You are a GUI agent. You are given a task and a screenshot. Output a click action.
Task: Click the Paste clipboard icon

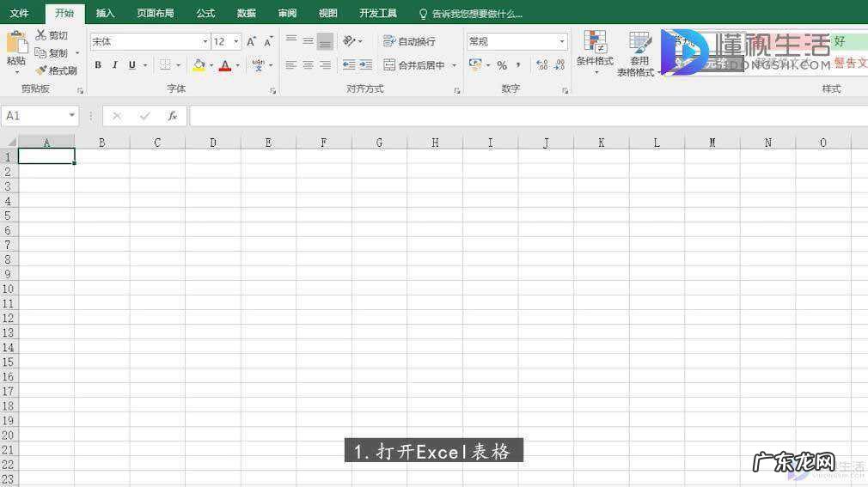(x=16, y=43)
